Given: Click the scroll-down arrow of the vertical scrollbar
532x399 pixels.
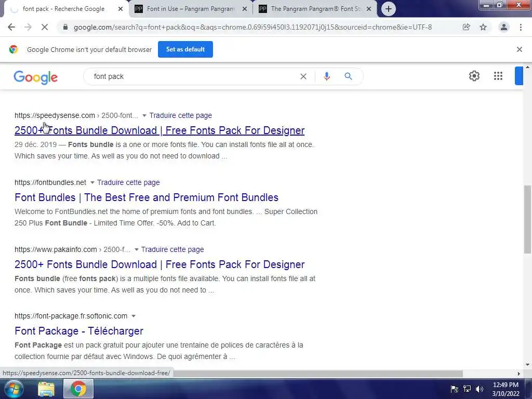Looking at the screenshot, I should click(x=527, y=365).
